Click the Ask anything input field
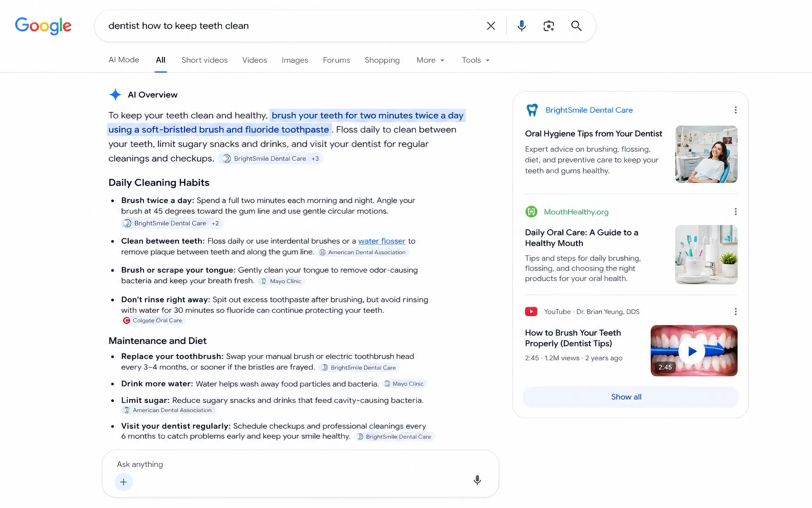Screen dimensions: 812x508 (300, 464)
